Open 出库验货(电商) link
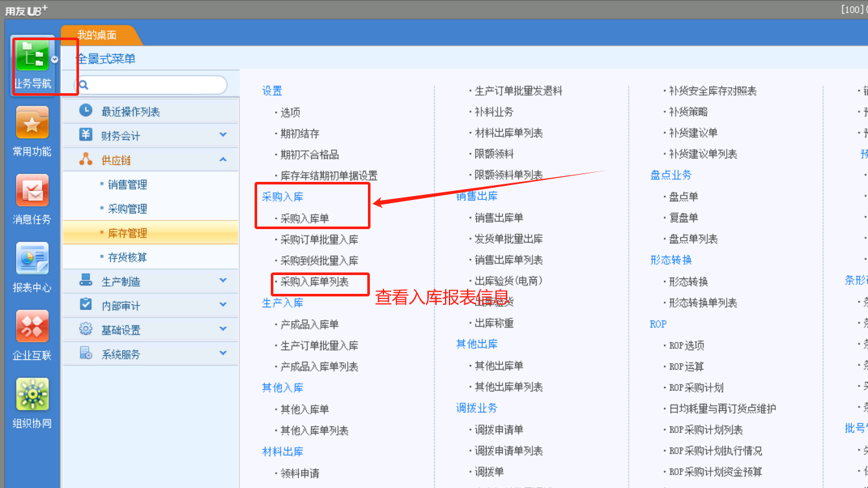868x488 pixels. (508, 281)
